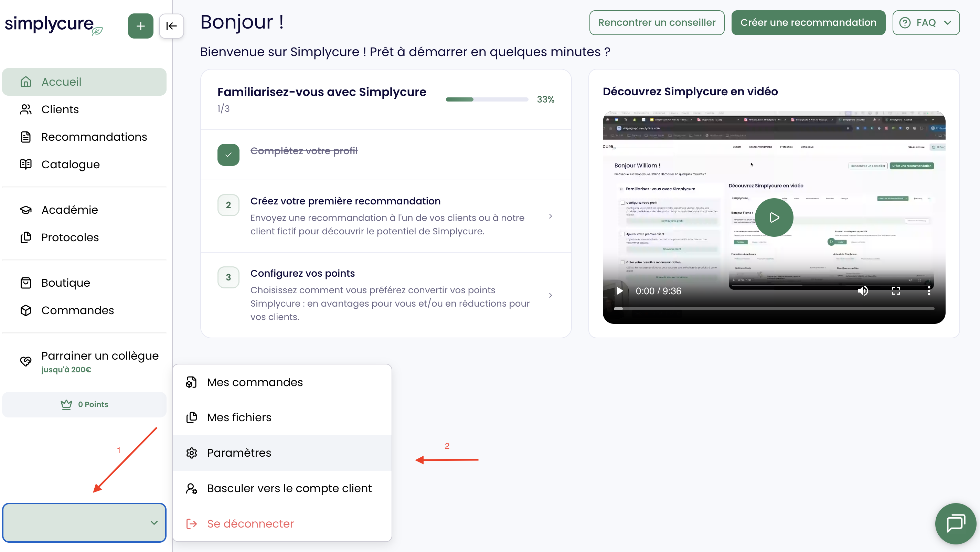This screenshot has height=552, width=980.
Task: Click the Boutique shopping bag icon
Action: pos(25,283)
